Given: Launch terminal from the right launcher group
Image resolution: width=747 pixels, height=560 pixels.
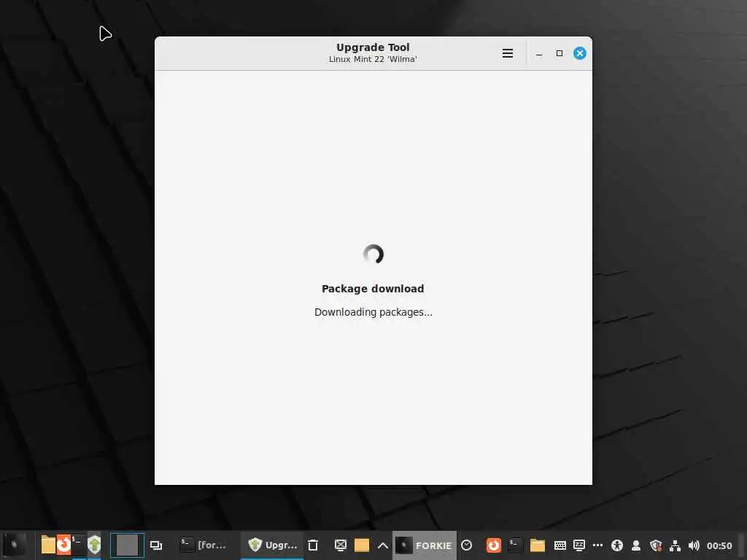Looking at the screenshot, I should (515, 545).
